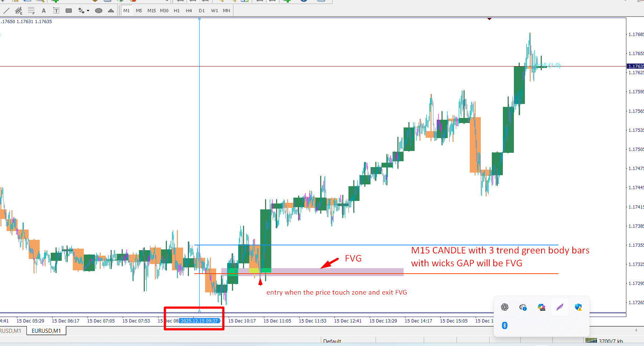Screen dimensions: 644x346
Task: Switch chart to M30 timeframe
Action: point(164,11)
